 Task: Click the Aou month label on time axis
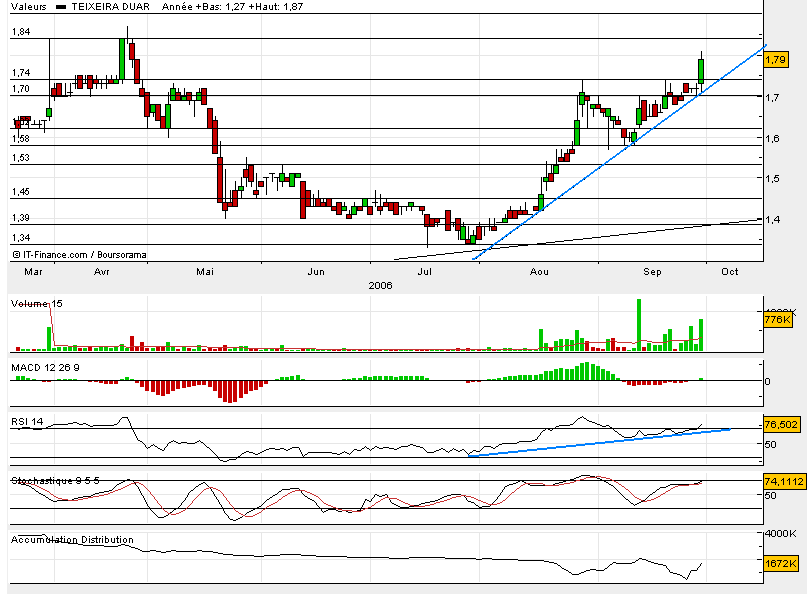[539, 272]
